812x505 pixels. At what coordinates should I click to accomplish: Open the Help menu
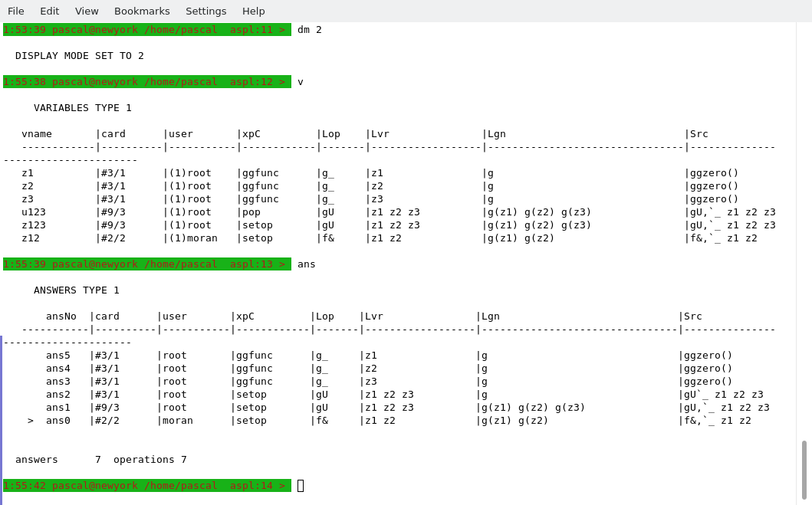[x=254, y=11]
